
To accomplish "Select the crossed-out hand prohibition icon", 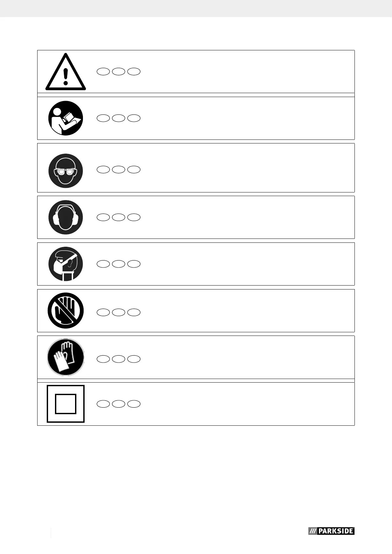I will pos(65,311).
